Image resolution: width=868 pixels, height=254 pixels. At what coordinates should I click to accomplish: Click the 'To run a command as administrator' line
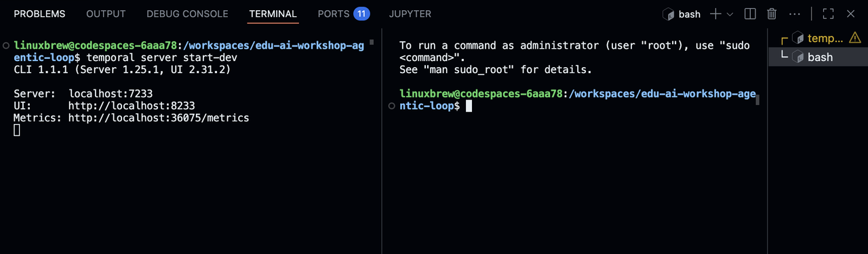click(574, 45)
